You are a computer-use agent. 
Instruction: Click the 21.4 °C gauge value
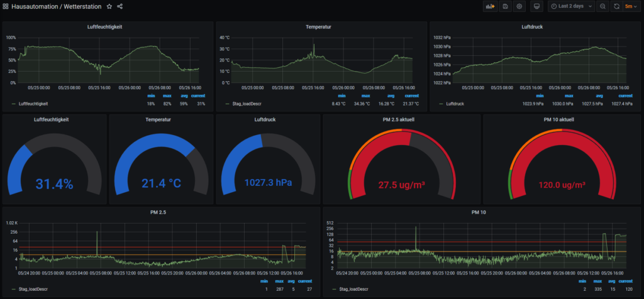pos(162,183)
